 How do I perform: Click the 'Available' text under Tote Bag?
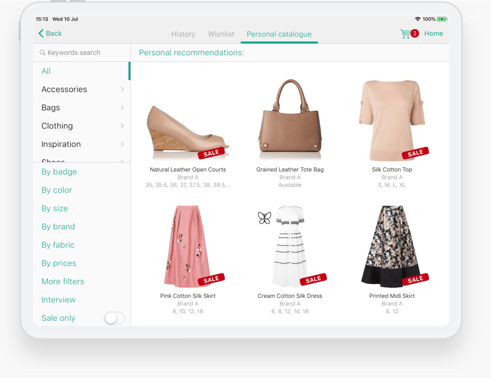point(290,185)
